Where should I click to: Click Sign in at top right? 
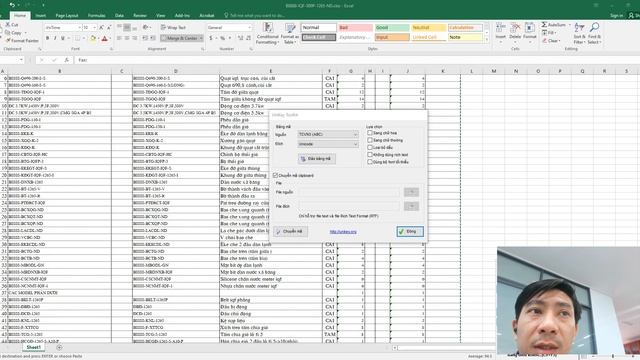point(616,16)
